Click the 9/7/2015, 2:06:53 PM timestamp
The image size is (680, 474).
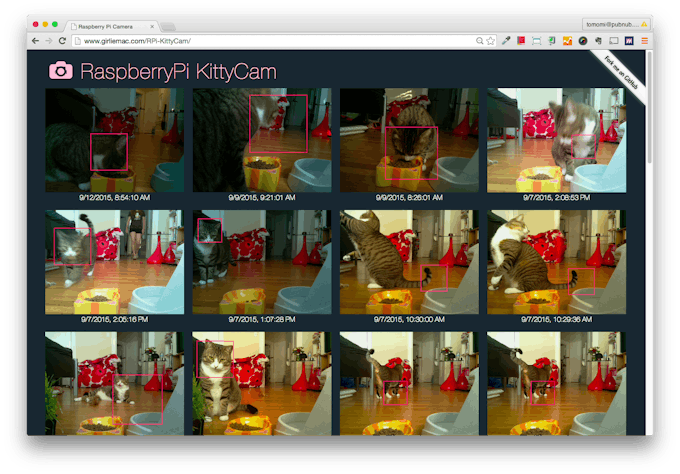pos(556,198)
